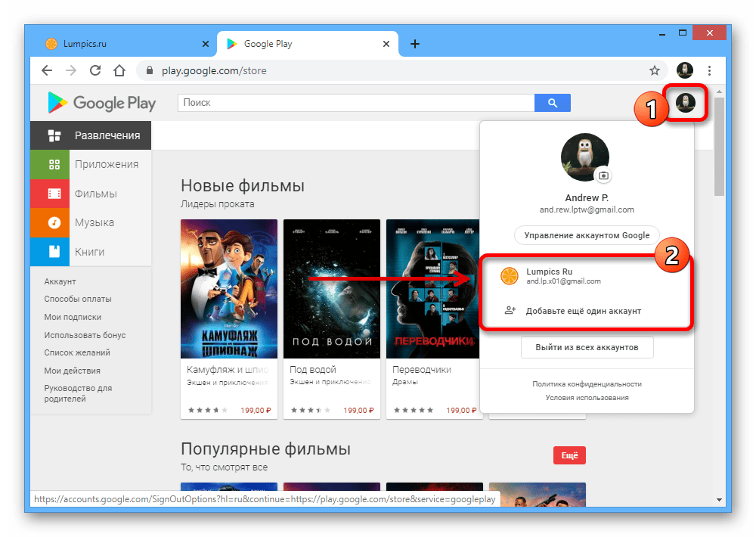
Task: Bookmark page with the star icon
Action: pyautogui.click(x=655, y=71)
